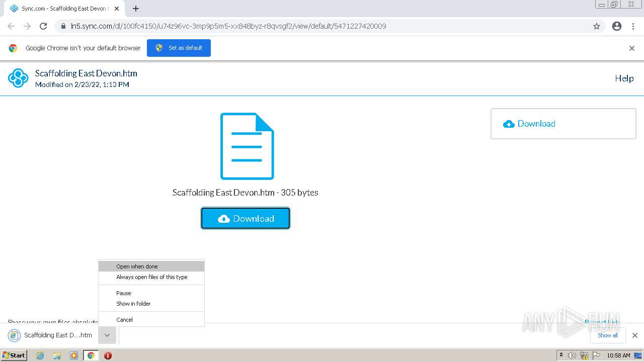
Task: Click the volume speaker tray icon
Action: tap(572, 355)
